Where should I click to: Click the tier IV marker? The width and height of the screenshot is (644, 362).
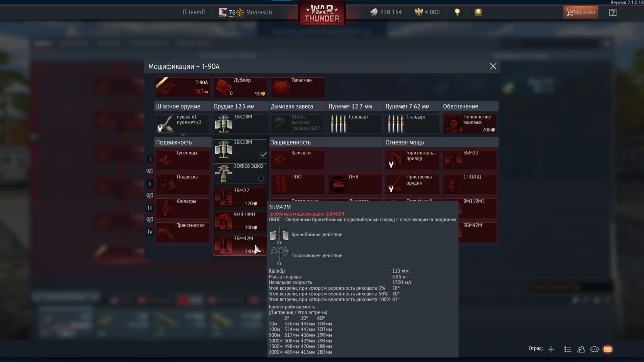(150, 232)
